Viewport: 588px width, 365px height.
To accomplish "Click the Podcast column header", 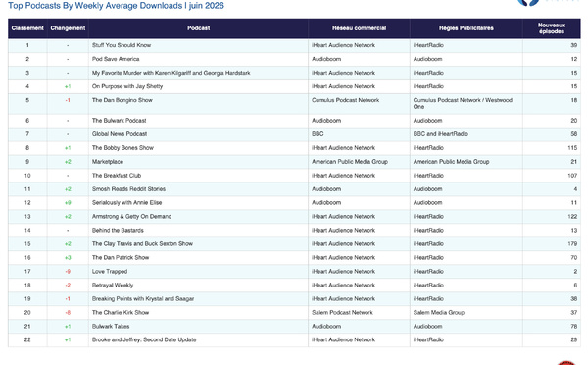I will coord(198,28).
